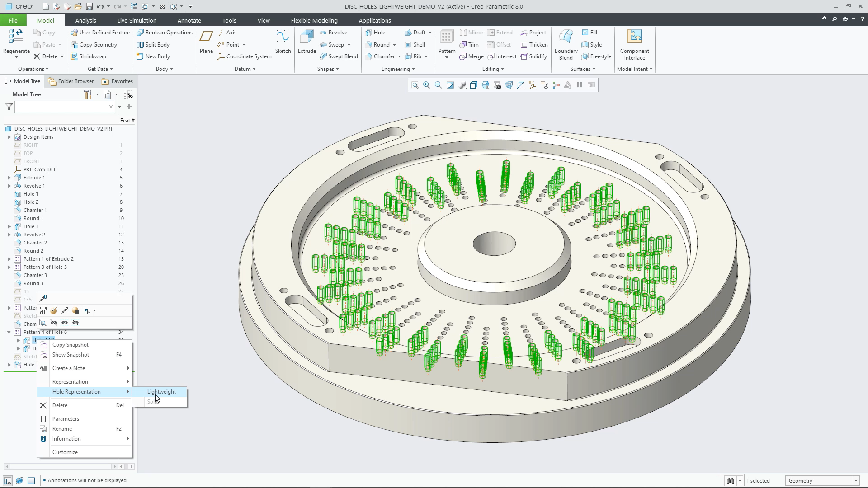Expand the Extrude 1 tree node
The width and height of the screenshot is (868, 488).
point(9,178)
